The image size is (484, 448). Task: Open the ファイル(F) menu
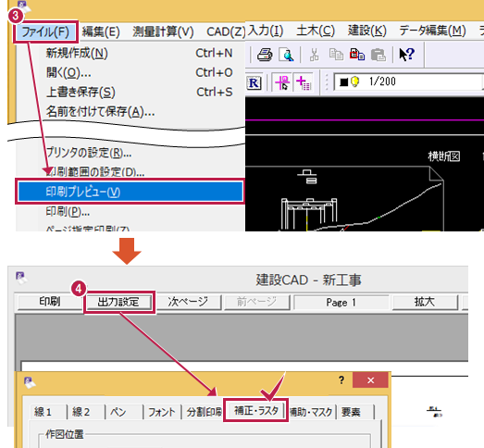point(45,31)
